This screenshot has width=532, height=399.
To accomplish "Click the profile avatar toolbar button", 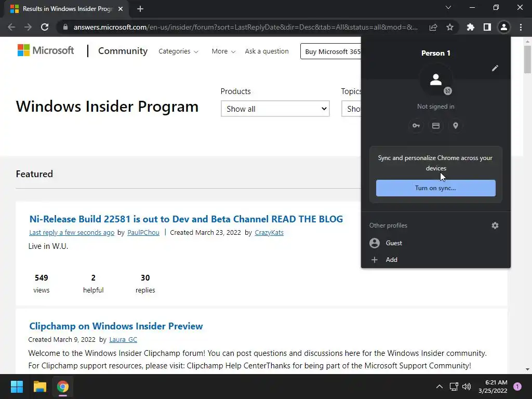I will pos(504,27).
